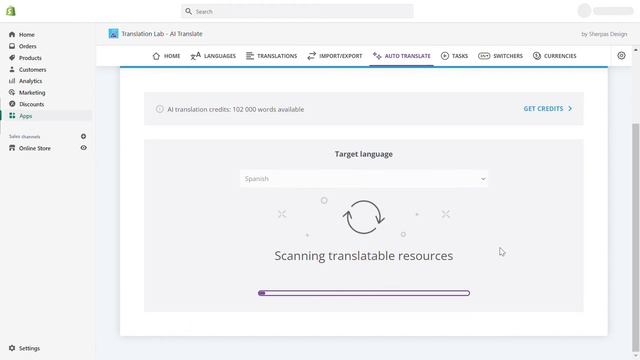Switch to the LANGUAGES tab

pyautogui.click(x=213, y=56)
